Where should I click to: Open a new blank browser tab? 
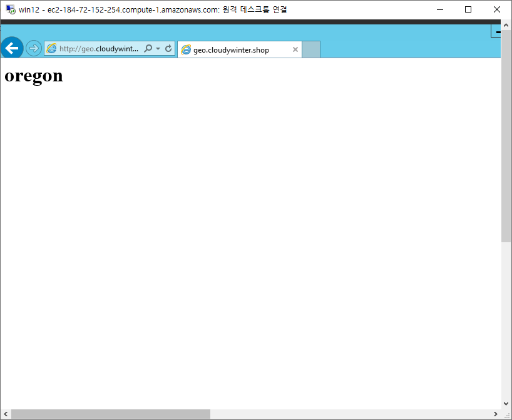[311, 49]
